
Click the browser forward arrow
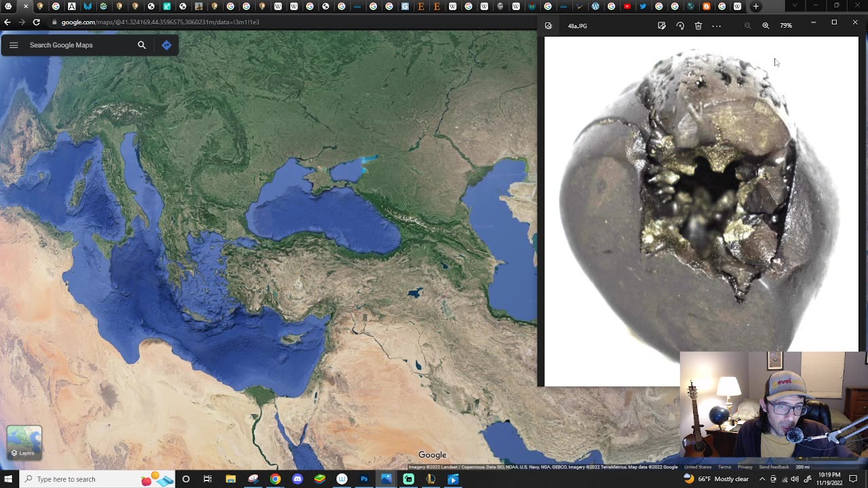(x=22, y=22)
